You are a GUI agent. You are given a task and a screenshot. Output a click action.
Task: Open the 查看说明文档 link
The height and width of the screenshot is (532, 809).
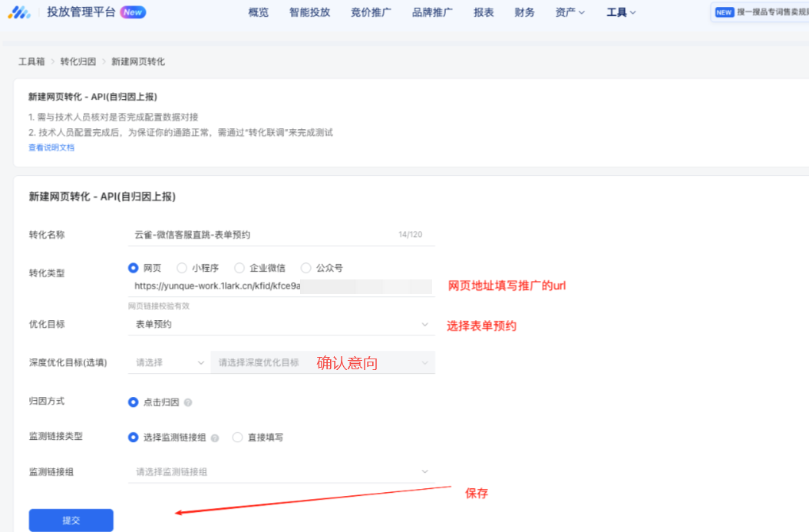point(51,147)
